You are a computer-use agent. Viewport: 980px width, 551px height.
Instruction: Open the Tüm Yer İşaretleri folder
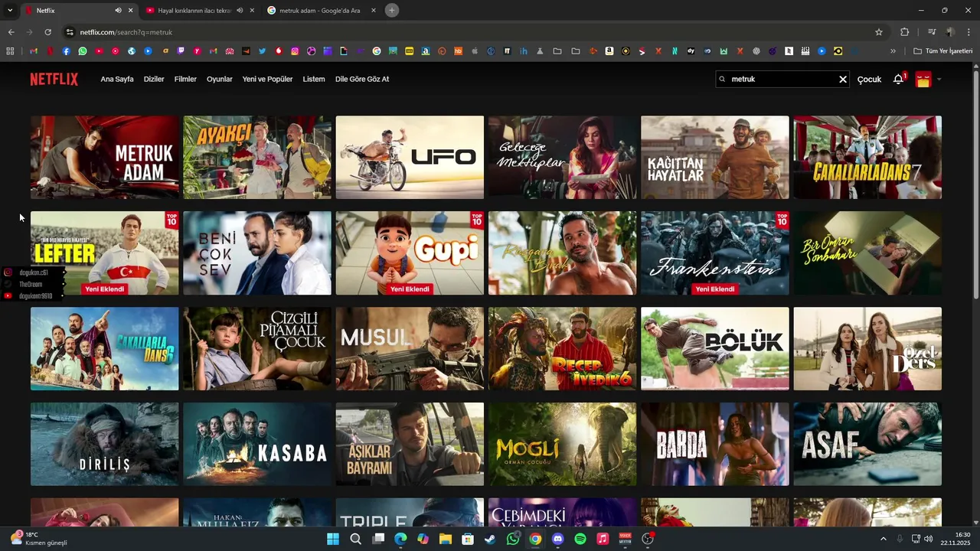[942, 51]
